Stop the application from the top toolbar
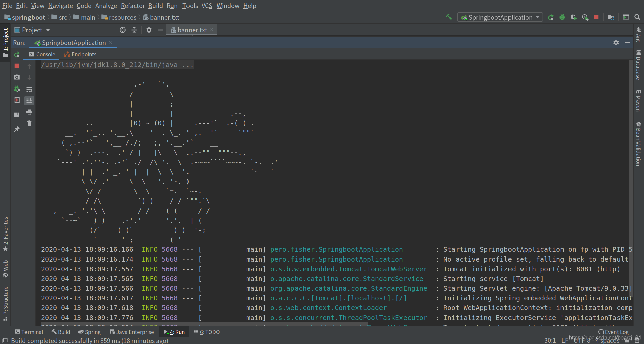The height and width of the screenshot is (344, 644). tap(596, 17)
